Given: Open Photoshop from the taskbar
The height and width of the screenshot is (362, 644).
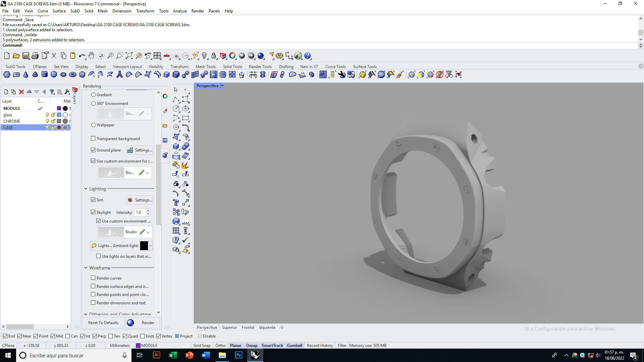Looking at the screenshot, I should click(238, 355).
